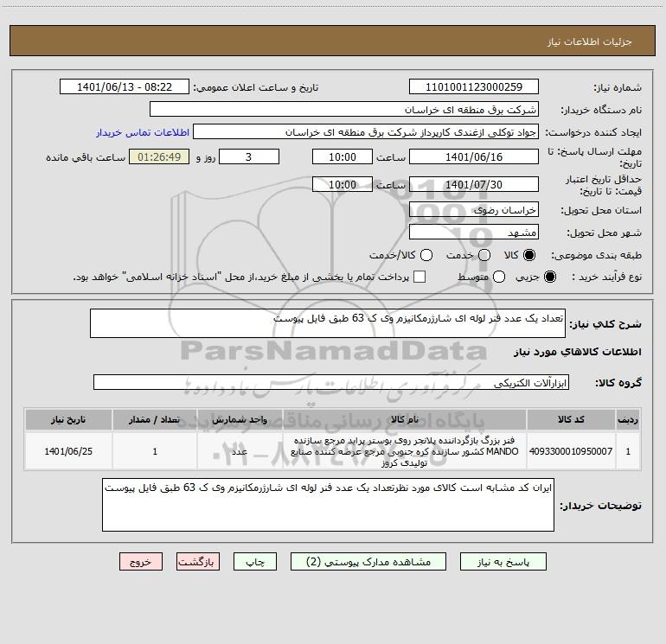Click the response deadline date 1401/06/16
This screenshot has height=644, width=666.
click(474, 156)
